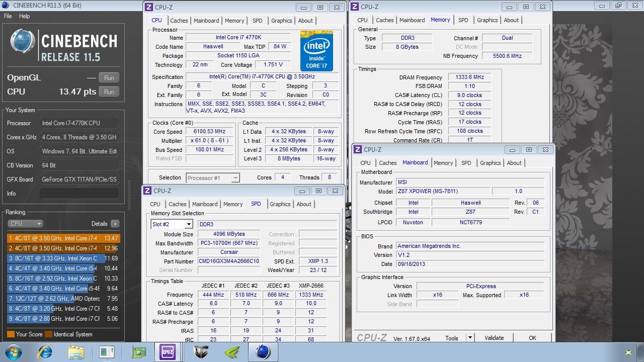Screen dimensions: 644x362
Task: Click the CPU-Z taskbar icon
Action: point(168,352)
